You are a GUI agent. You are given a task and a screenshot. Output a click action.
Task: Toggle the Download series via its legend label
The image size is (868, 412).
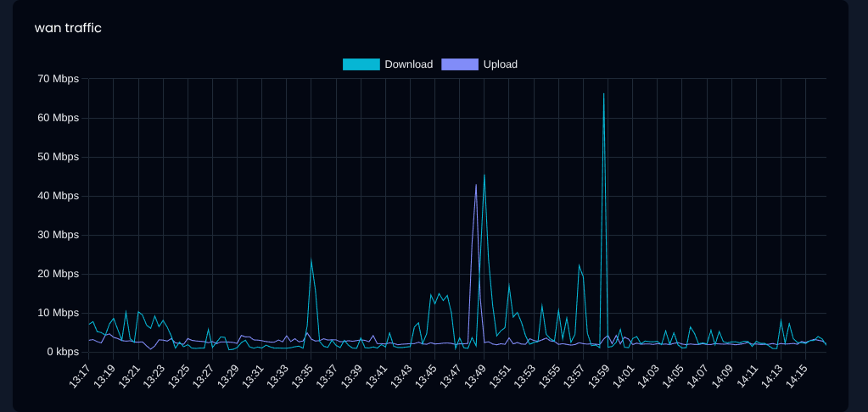tap(408, 64)
